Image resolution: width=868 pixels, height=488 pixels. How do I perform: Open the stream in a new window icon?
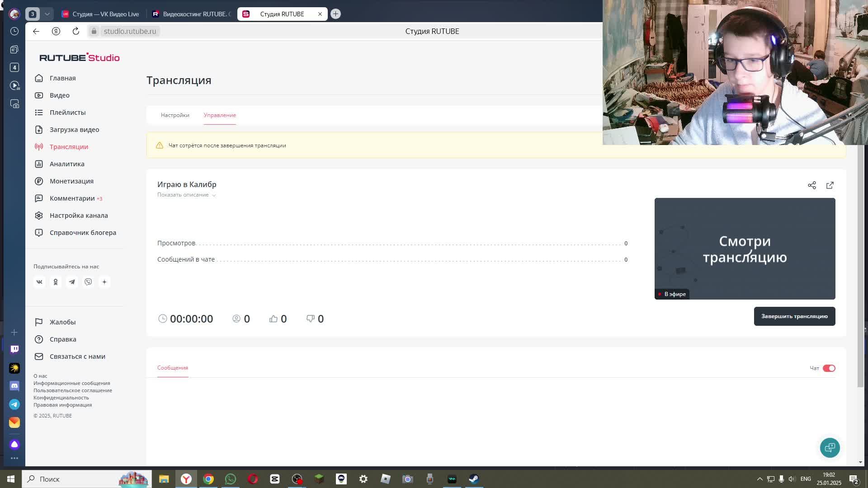click(830, 185)
